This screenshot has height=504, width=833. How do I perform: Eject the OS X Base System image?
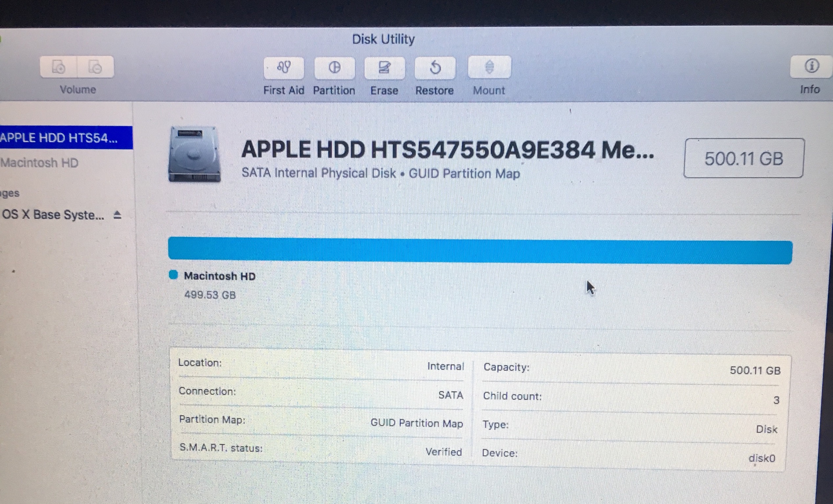click(117, 215)
